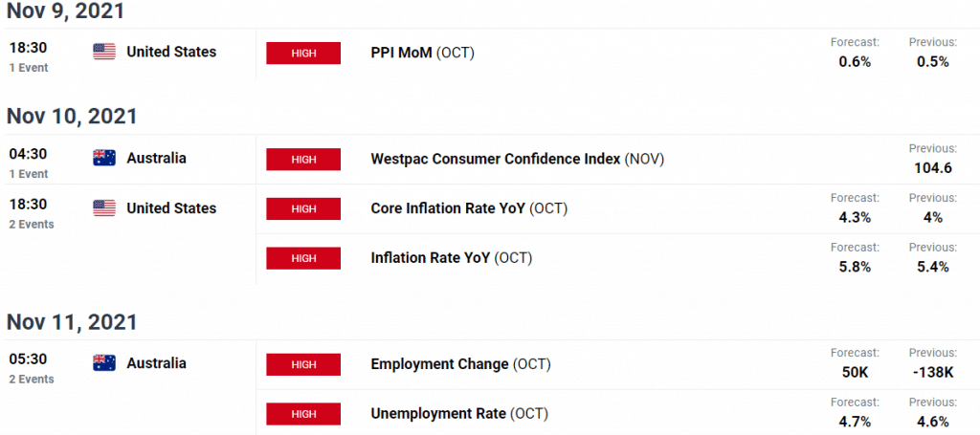980x435 pixels.
Task: Click HIGH badge for Core Inflation Rate
Action: [x=303, y=208]
